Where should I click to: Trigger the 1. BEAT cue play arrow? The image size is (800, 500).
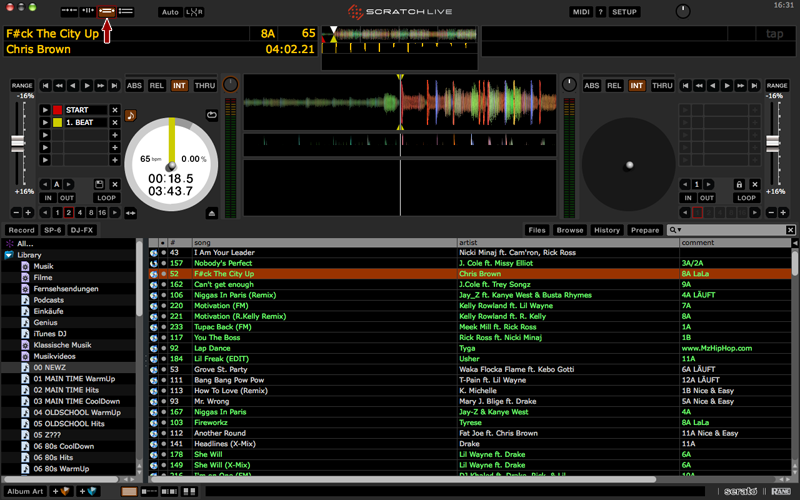45,123
